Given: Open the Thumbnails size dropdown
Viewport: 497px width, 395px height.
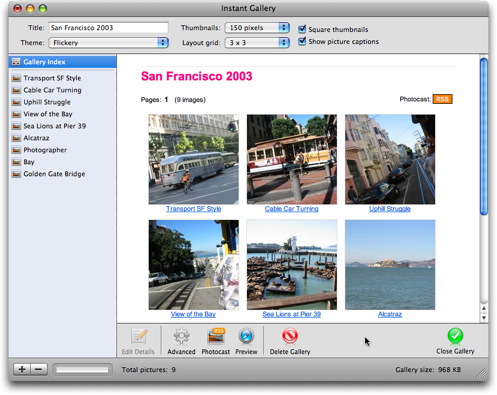Looking at the screenshot, I should tap(257, 28).
